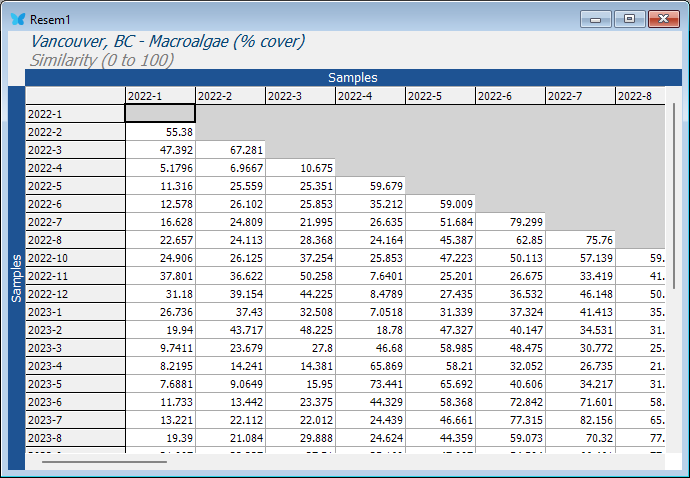Minimize the Resem1 window
Viewport: 690px width, 478px height.
(598, 19)
